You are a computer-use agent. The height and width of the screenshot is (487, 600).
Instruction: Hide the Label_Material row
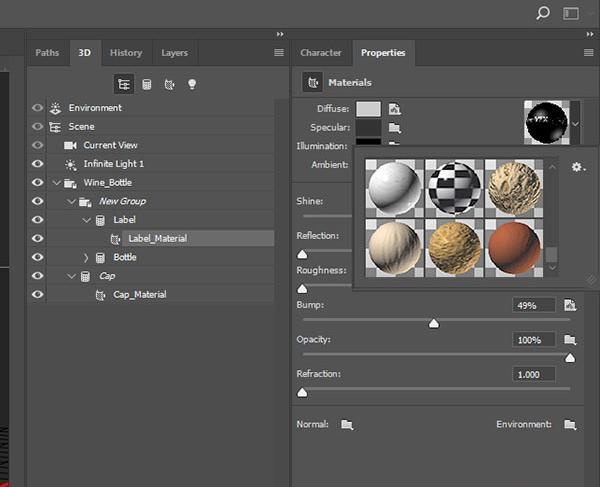pyautogui.click(x=38, y=238)
